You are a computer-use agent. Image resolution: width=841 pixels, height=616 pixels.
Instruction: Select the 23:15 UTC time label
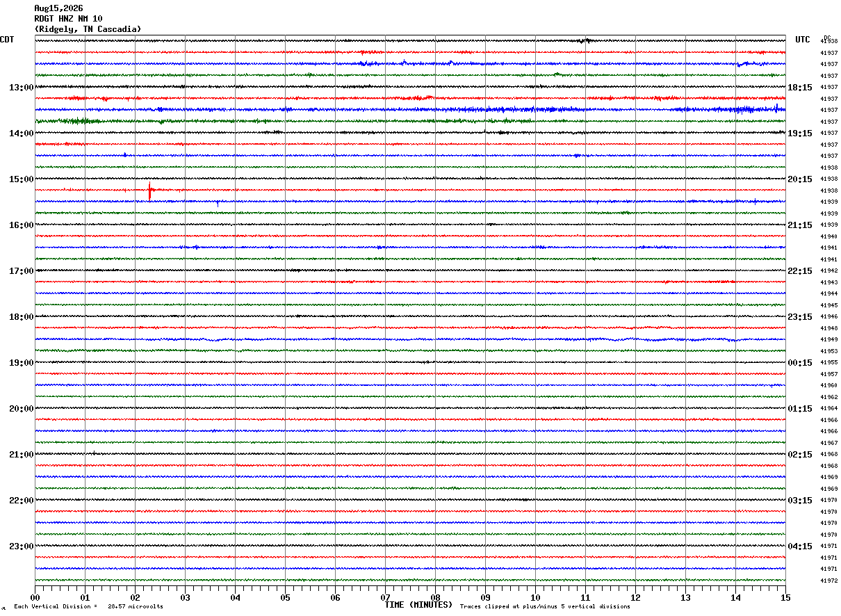tap(800, 317)
